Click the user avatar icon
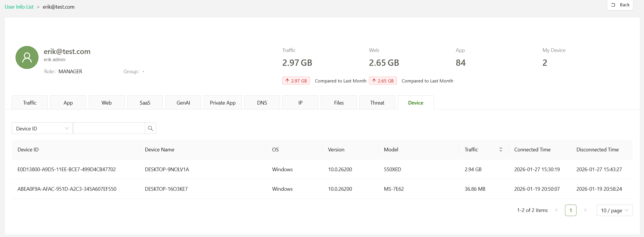Screen dimensions: 644x237 coord(27,57)
